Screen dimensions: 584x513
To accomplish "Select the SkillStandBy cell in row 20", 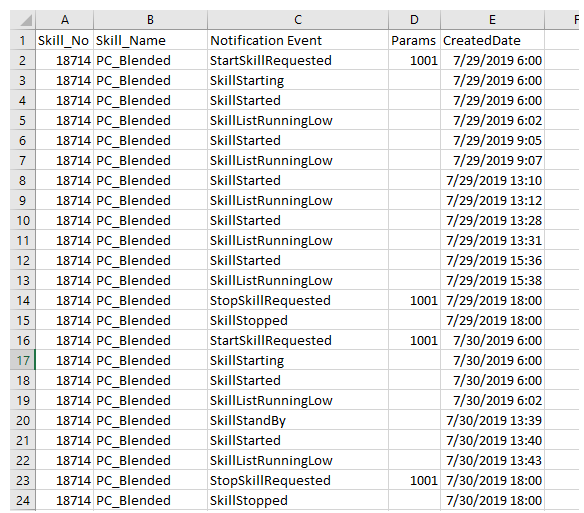I will pyautogui.click(x=298, y=420).
